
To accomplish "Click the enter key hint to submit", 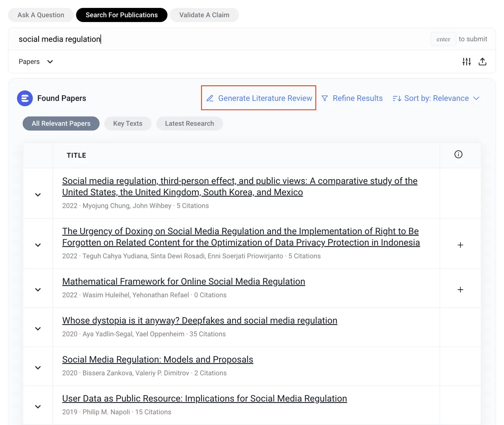I will point(443,39).
